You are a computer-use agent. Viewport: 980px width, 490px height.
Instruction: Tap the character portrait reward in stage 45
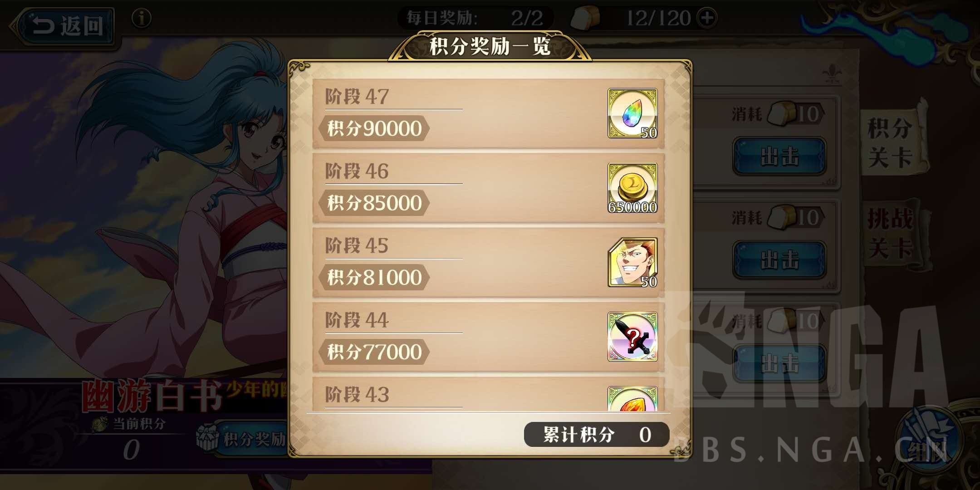tap(632, 262)
